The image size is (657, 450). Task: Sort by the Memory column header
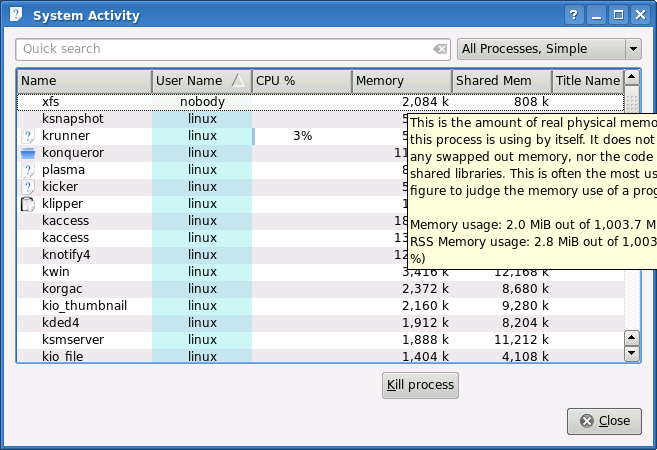click(x=402, y=81)
